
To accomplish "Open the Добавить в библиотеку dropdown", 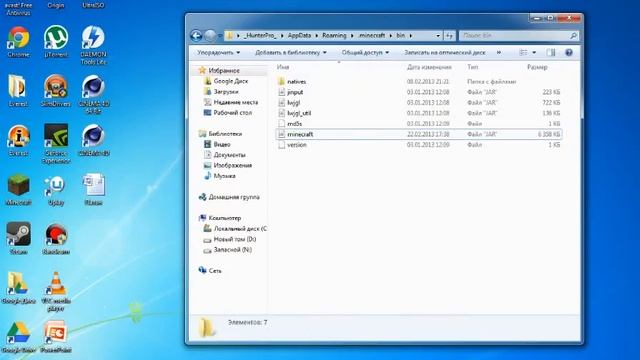I will pos(291,53).
